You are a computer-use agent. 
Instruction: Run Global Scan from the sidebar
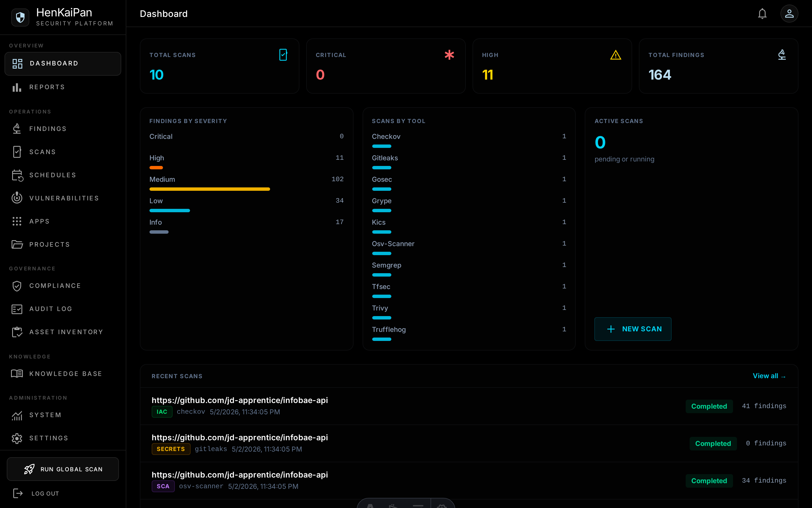[x=63, y=469]
